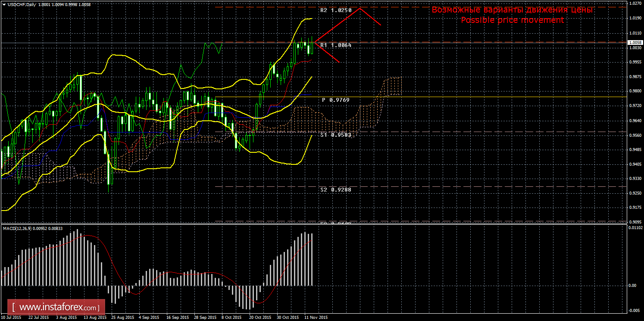
Task: Click the peak of the red forecast arrow
Action: click(x=360, y=8)
